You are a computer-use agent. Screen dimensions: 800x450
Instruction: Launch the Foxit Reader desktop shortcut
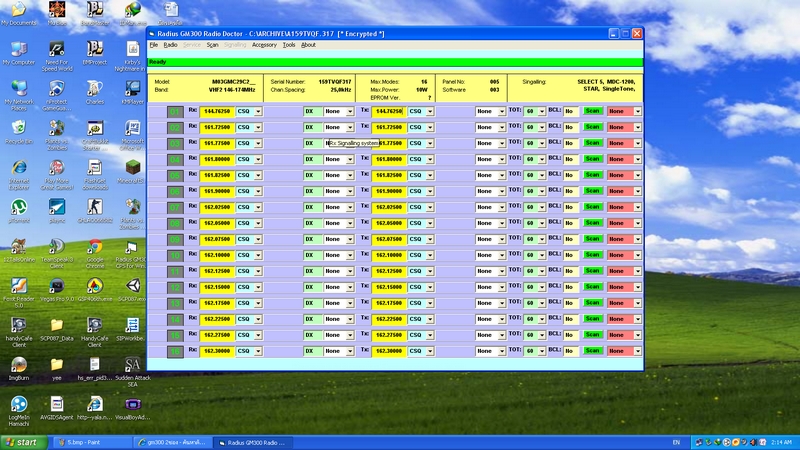(x=18, y=285)
